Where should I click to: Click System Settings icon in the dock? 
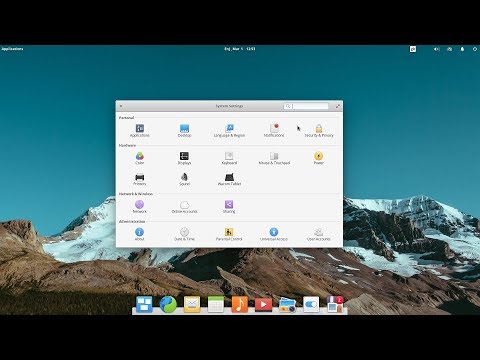[311, 304]
